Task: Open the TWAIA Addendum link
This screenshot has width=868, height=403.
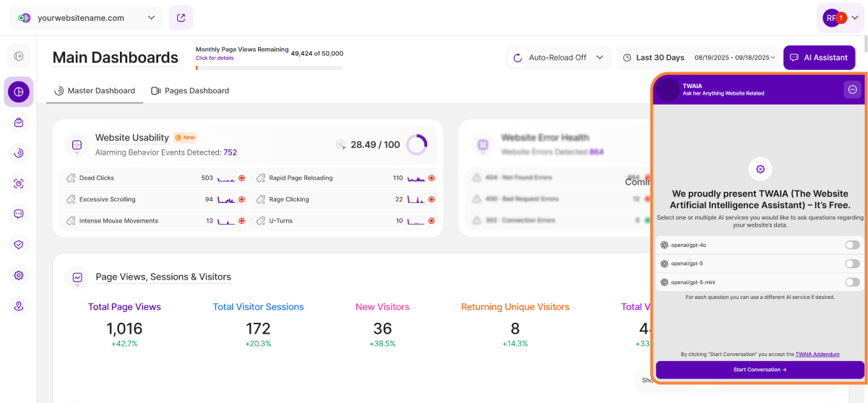Action: click(x=817, y=355)
